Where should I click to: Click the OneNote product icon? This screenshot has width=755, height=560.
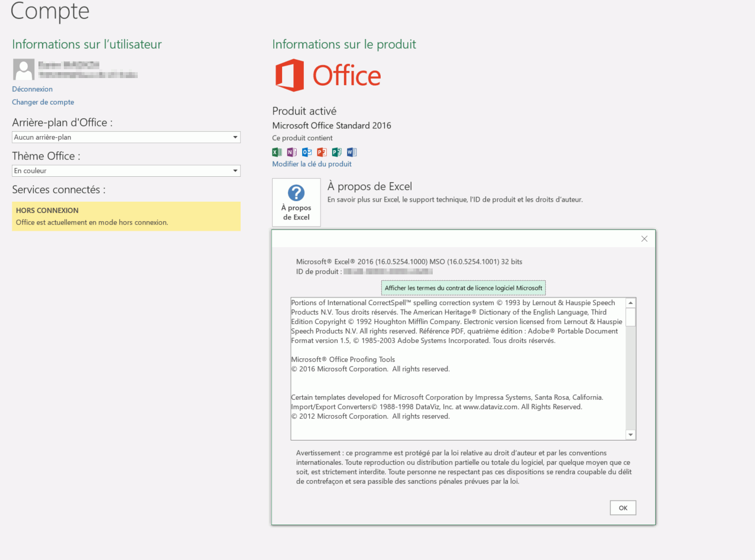click(x=292, y=152)
